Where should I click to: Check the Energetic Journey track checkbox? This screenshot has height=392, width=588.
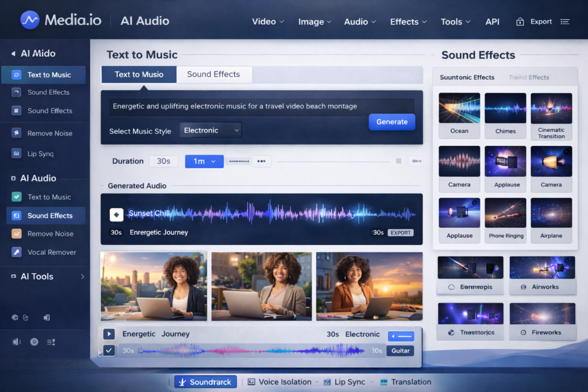tap(109, 350)
